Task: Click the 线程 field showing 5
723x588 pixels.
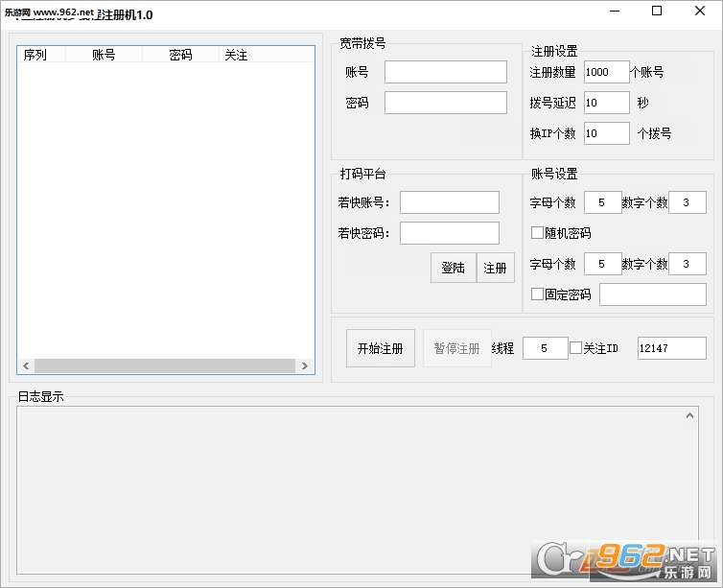Action: 545,348
